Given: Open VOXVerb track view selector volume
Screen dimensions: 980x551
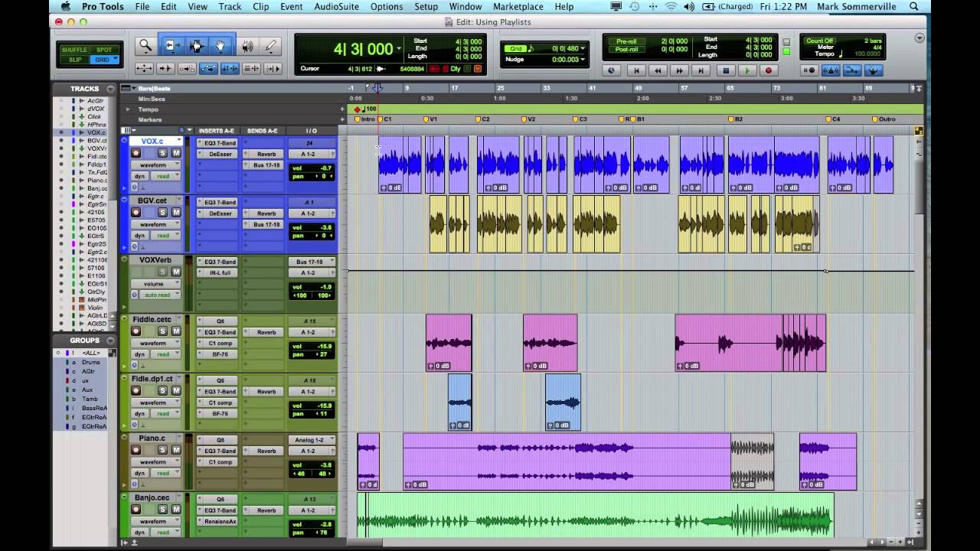Looking at the screenshot, I should point(155,284).
